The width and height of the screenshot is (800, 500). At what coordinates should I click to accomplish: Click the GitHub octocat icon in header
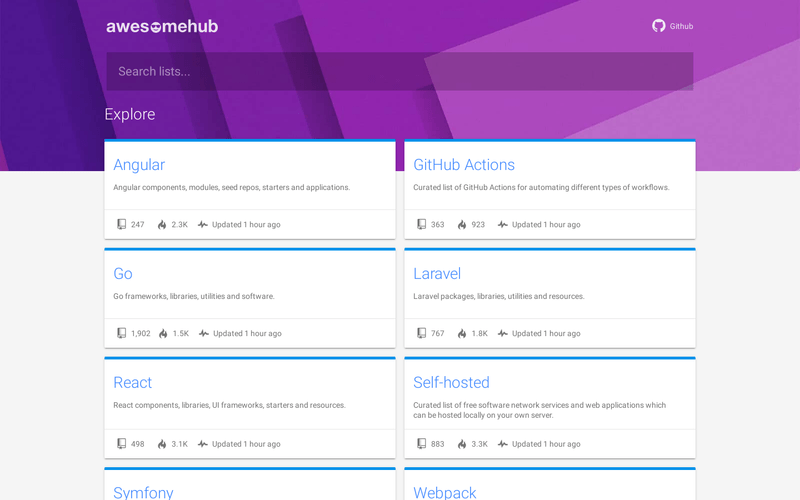pos(659,26)
